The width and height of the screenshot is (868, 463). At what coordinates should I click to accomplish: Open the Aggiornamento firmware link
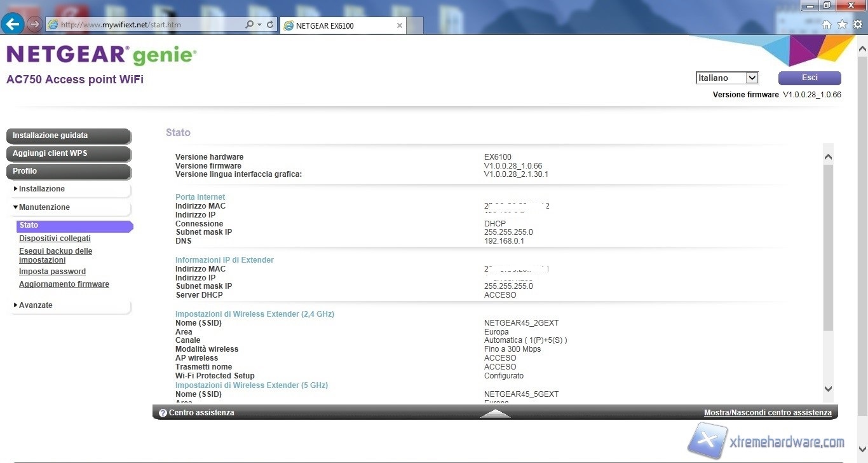pos(64,284)
